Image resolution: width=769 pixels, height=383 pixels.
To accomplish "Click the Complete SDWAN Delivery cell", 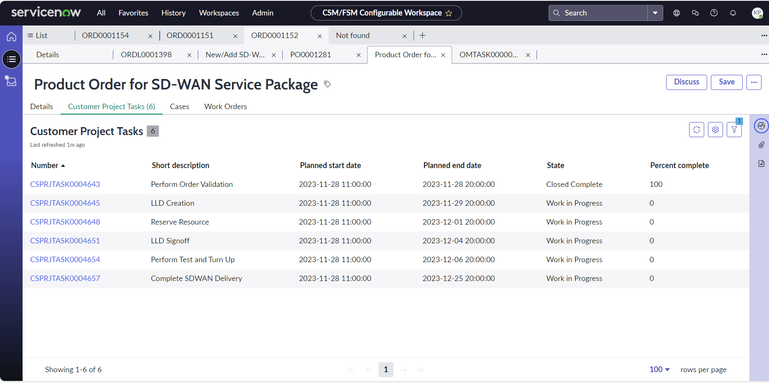I will 196,279.
